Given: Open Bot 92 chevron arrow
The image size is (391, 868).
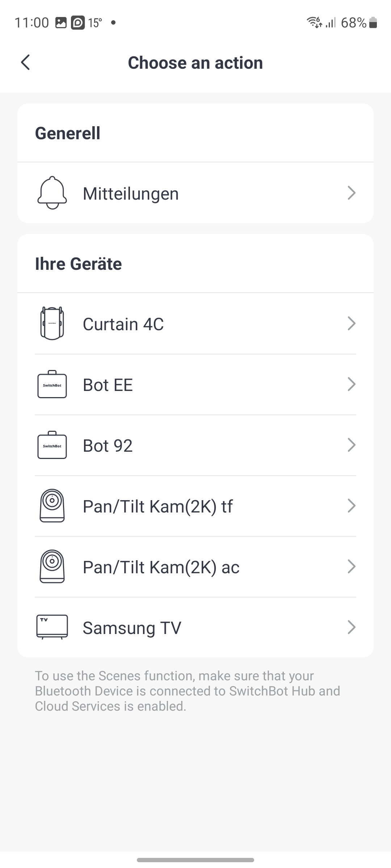Looking at the screenshot, I should [x=351, y=445].
